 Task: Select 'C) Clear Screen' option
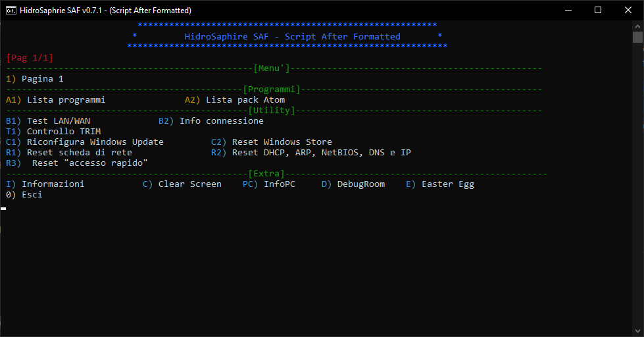[x=182, y=184]
